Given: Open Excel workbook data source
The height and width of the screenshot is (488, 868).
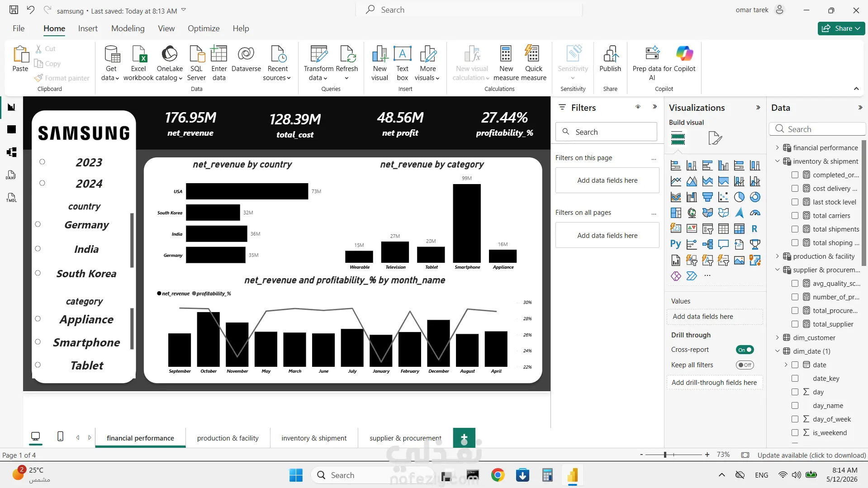Looking at the screenshot, I should tap(138, 63).
